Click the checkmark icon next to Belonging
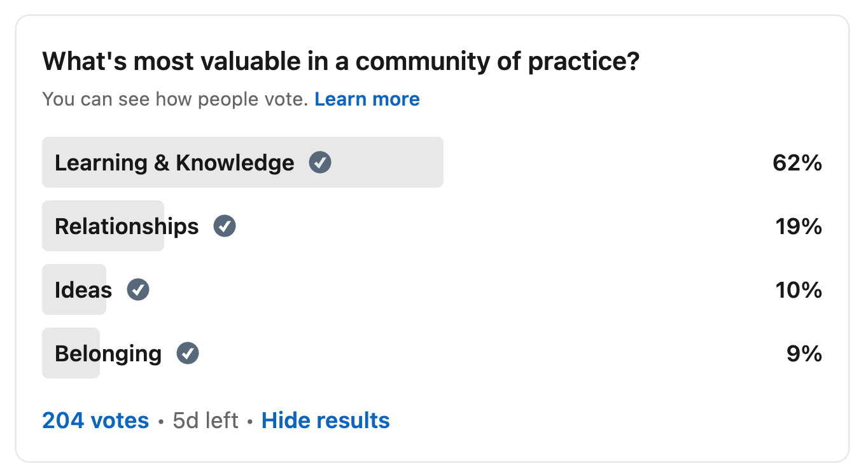This screenshot has width=868, height=472. coord(188,353)
